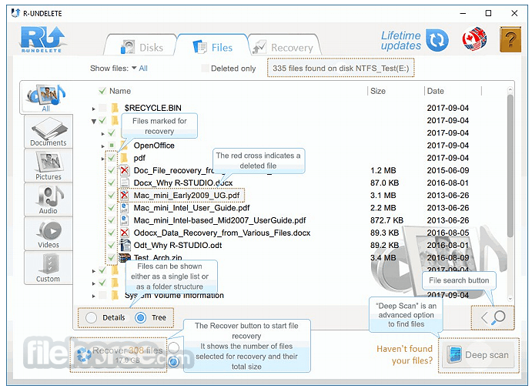Filter by Audio category
Screen dimensions: 532x392
coord(49,199)
